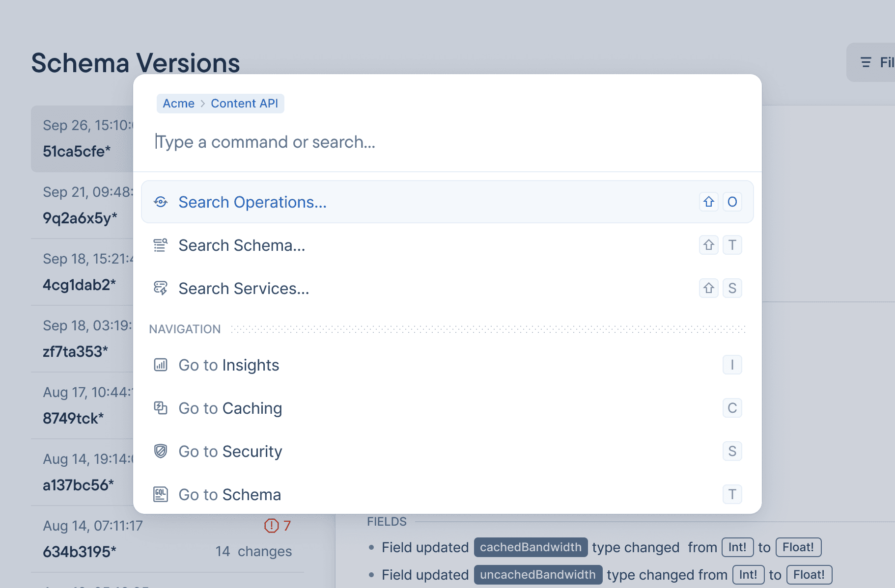The height and width of the screenshot is (588, 895).
Task: Click the Caching icon
Action: (161, 408)
